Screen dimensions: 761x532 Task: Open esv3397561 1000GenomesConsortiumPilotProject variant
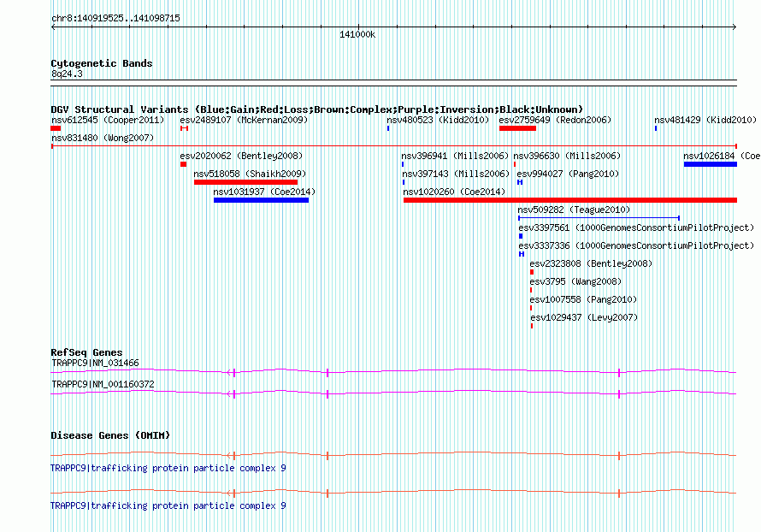(636, 228)
